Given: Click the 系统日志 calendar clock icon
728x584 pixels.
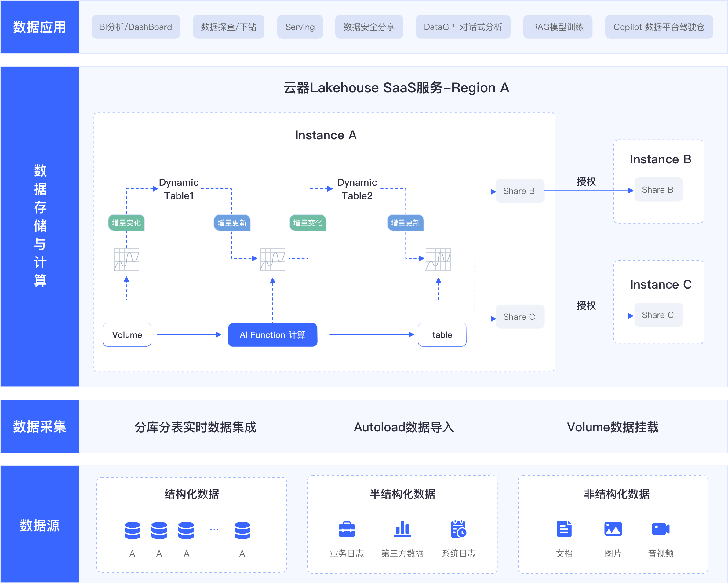Looking at the screenshot, I should tap(458, 529).
